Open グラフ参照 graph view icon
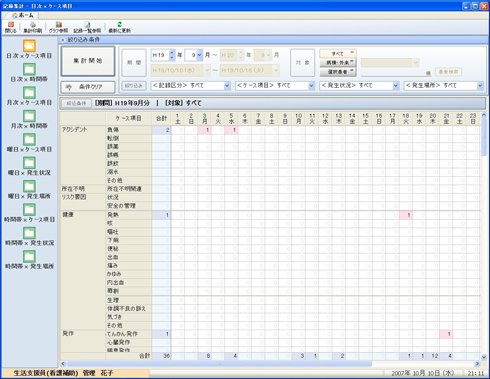Image resolution: width=490 pixels, height=379 pixels. [x=58, y=27]
